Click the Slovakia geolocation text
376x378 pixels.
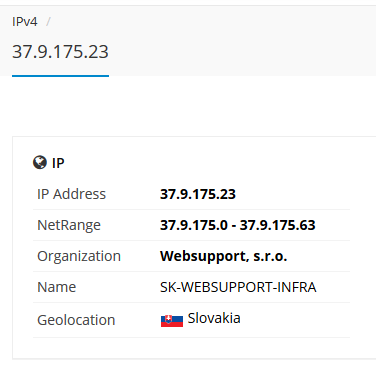click(214, 318)
